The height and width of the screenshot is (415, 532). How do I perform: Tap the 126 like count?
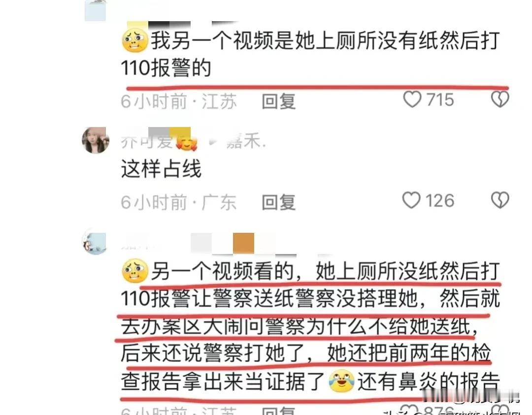coord(440,200)
